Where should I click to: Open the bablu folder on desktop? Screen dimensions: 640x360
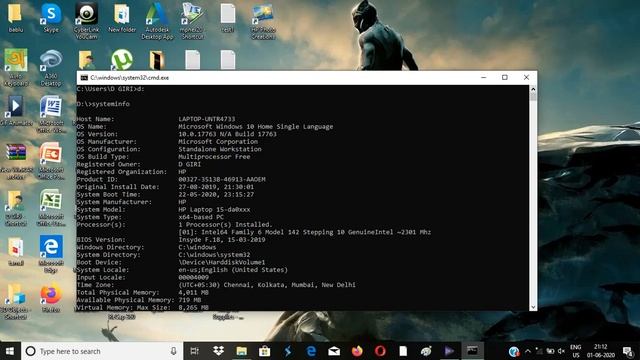coord(16,17)
